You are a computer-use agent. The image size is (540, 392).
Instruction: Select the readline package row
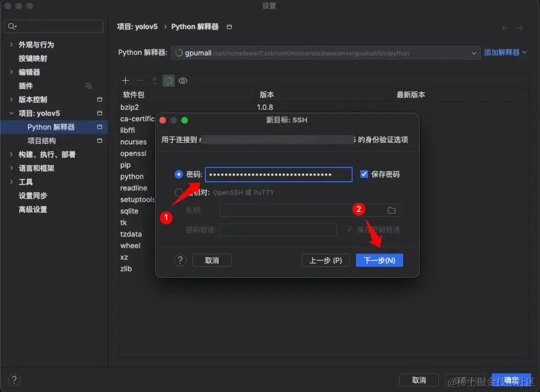[133, 188]
